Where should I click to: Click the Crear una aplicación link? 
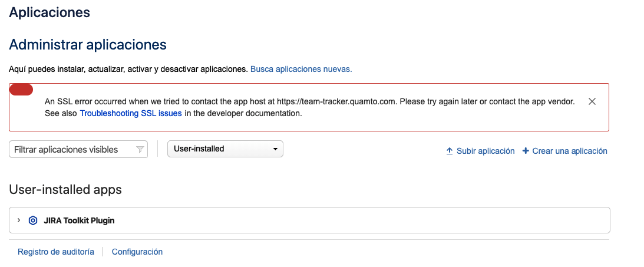[570, 151]
